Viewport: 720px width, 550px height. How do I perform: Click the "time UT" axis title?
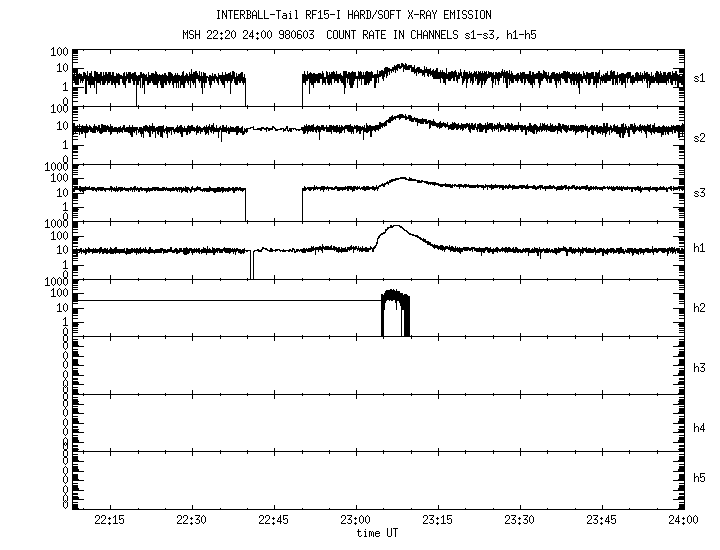(377, 533)
